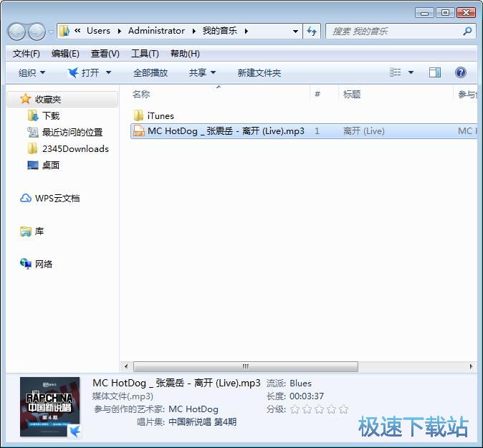This screenshot has height=448, width=483.
Task: Open 最近访问的位置 in the sidebar
Action: click(72, 132)
